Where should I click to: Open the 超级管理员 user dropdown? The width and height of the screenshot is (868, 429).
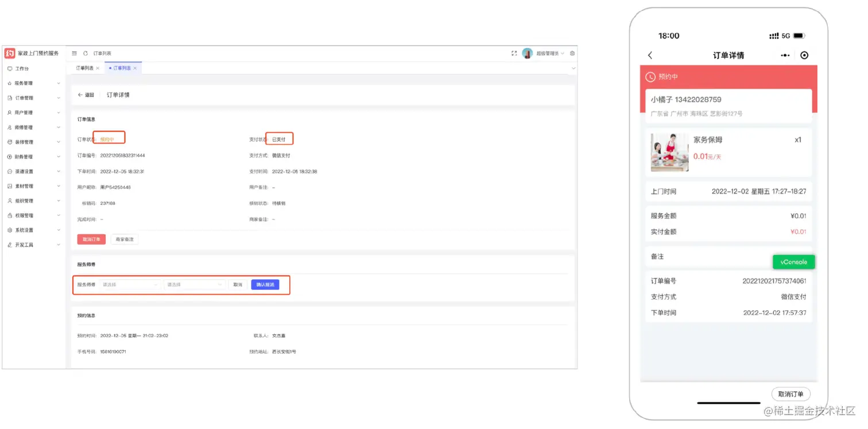point(549,53)
